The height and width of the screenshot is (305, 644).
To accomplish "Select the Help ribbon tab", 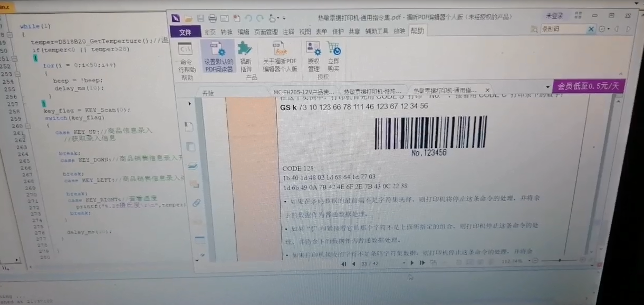I will [x=417, y=31].
